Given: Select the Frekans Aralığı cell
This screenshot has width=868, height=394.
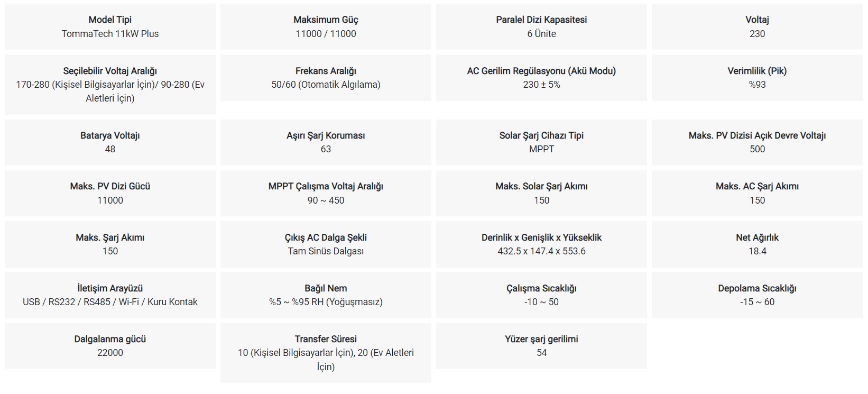Looking at the screenshot, I should (x=326, y=78).
